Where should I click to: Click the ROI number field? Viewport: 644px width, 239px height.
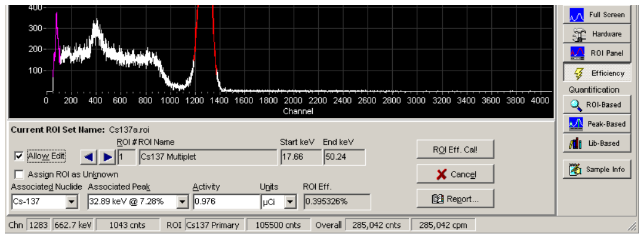coord(126,157)
